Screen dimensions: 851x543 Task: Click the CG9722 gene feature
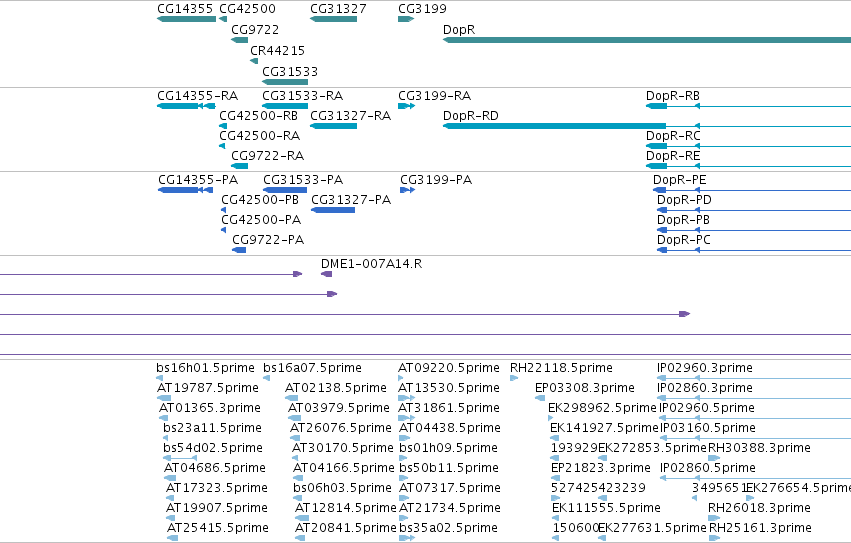[x=239, y=40]
